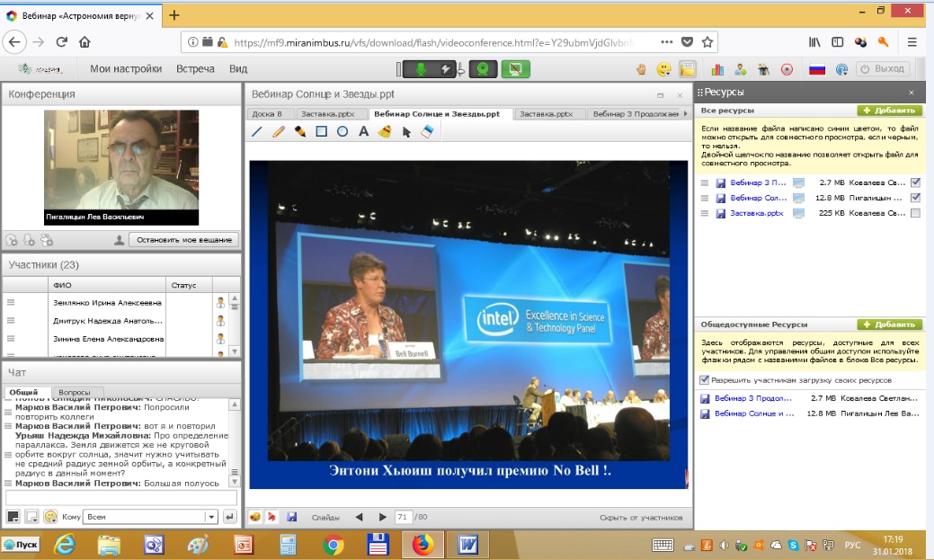Click Добавить in Общедоступные Ресурсы section
Viewport: 934px width, 560px height.
(889, 324)
